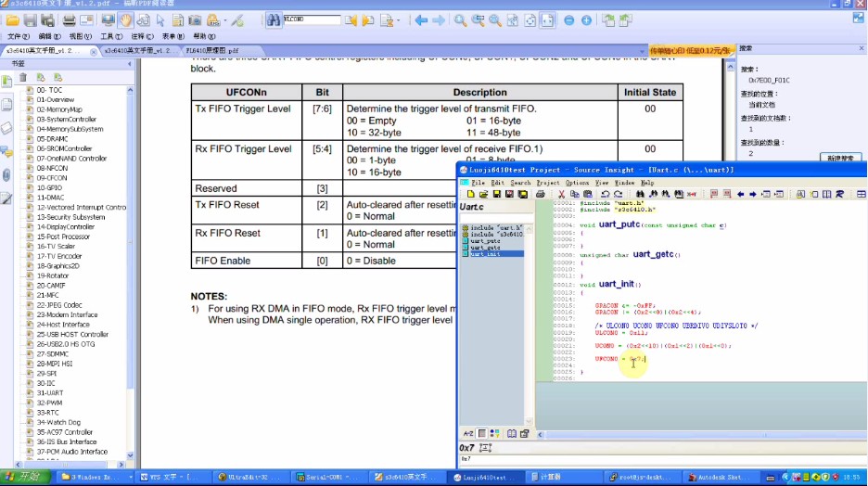Open Source Insight Search menu
The height and width of the screenshot is (486, 868).
pyautogui.click(x=520, y=183)
